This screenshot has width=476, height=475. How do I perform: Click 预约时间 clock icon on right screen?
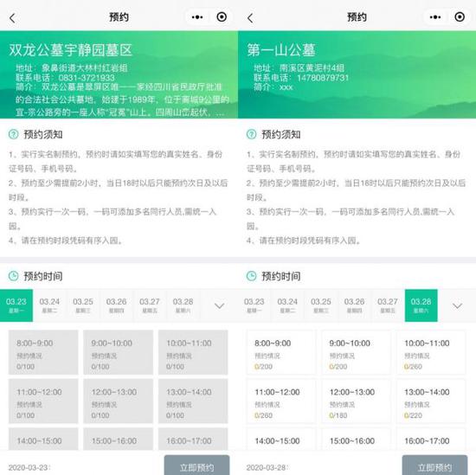pos(251,276)
